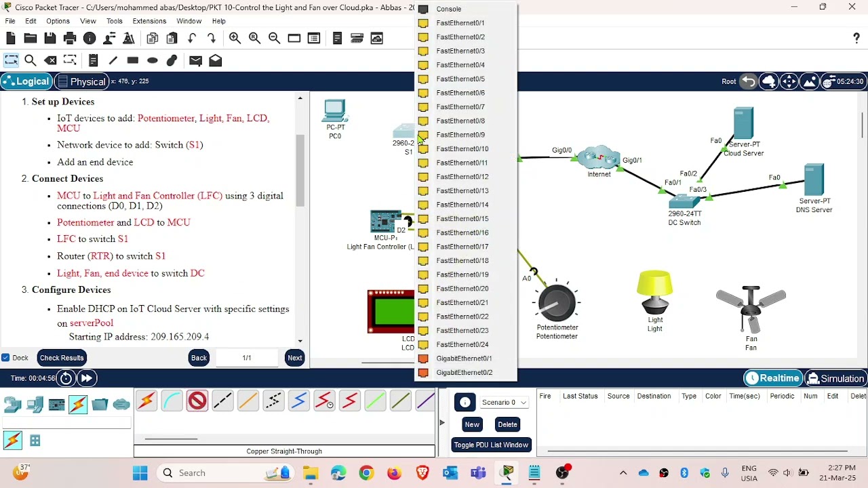The height and width of the screenshot is (488, 868).
Task: Open the Options menu
Action: coord(58,21)
